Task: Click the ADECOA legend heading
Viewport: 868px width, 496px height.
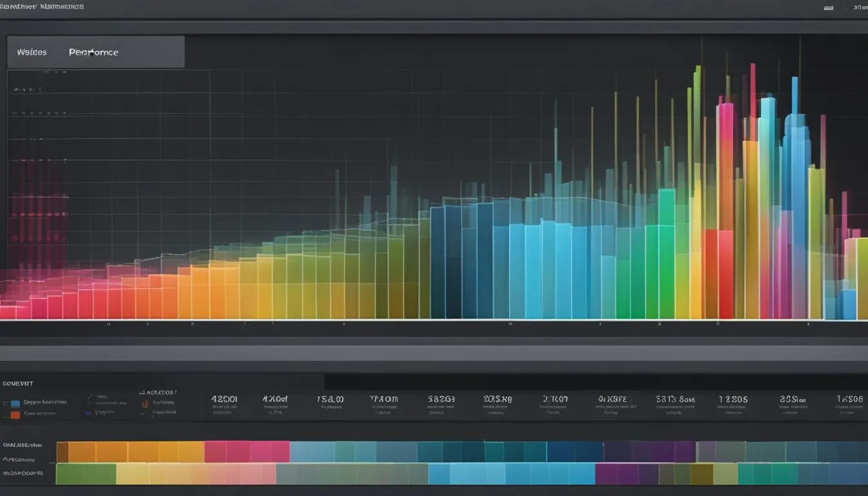Action: tap(158, 392)
